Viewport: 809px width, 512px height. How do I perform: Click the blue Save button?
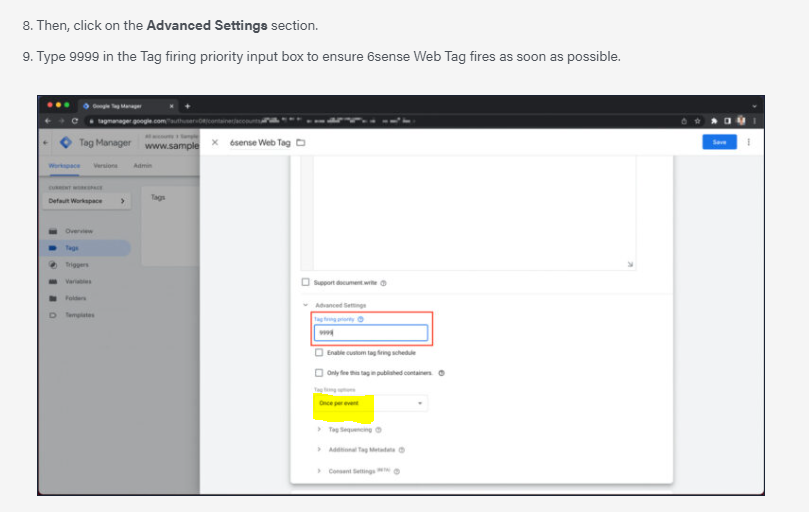719,142
